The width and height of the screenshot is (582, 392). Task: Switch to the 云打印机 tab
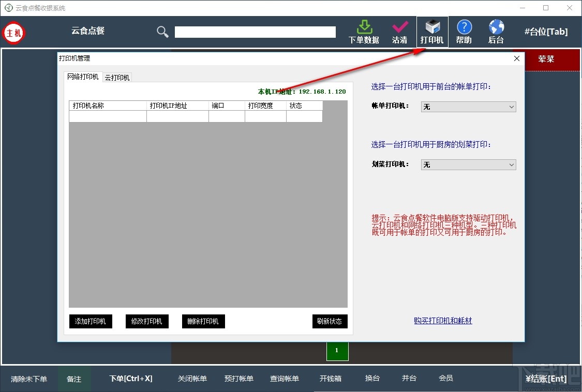tap(117, 77)
